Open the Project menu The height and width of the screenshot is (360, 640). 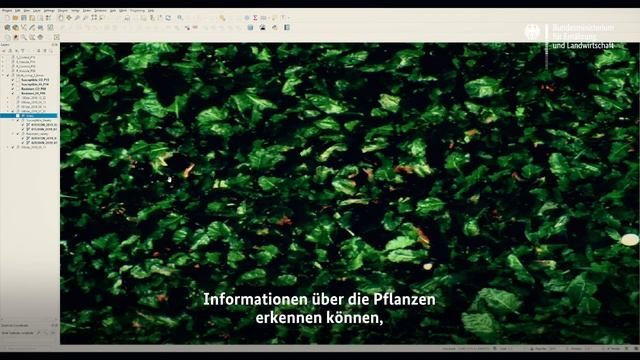click(x=7, y=11)
